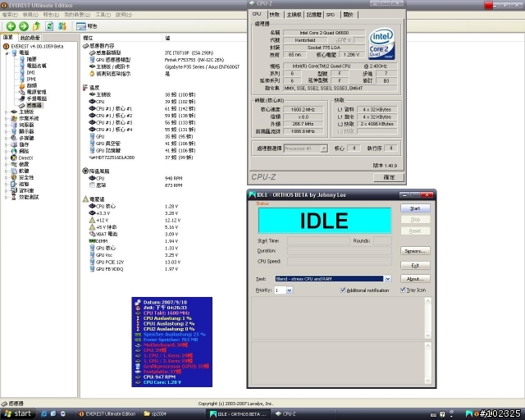The height and width of the screenshot is (420, 525).
Task: Click the cyan IDLE status panel in Orthos
Action: 325,221
